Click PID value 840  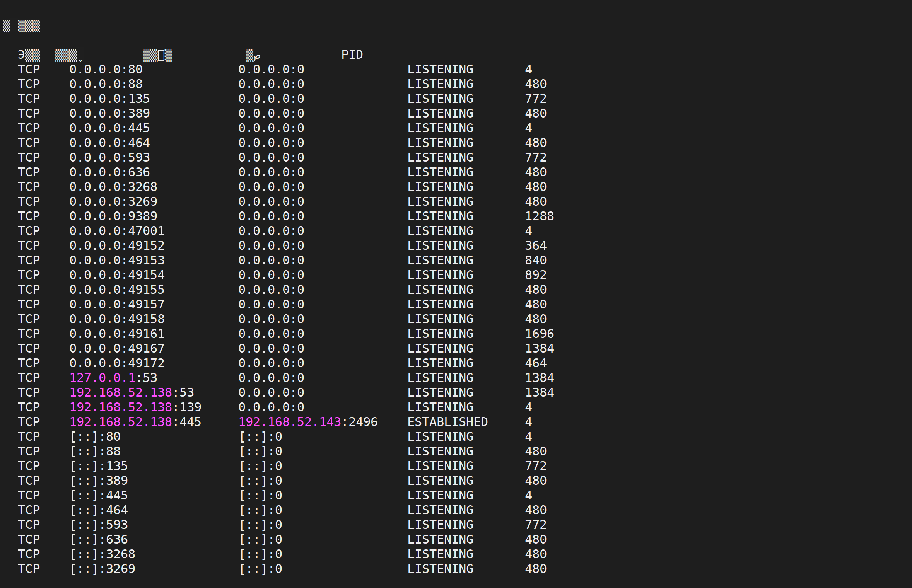536,260
